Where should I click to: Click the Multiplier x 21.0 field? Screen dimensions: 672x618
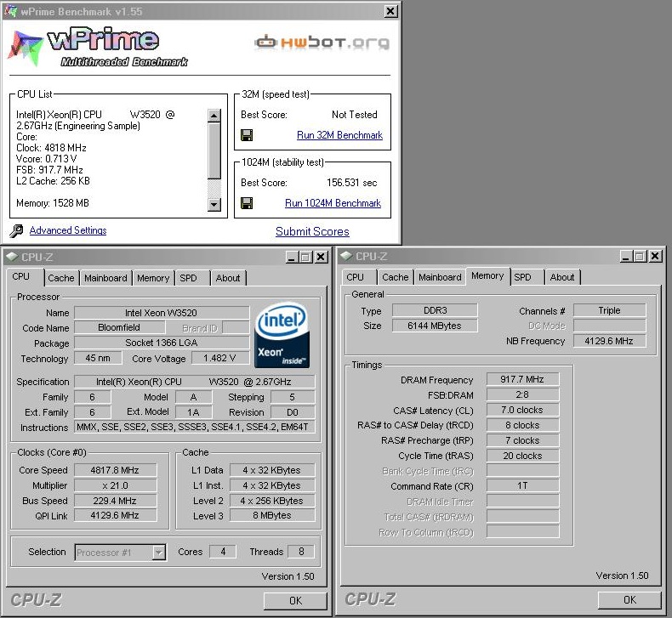pyautogui.click(x=115, y=485)
